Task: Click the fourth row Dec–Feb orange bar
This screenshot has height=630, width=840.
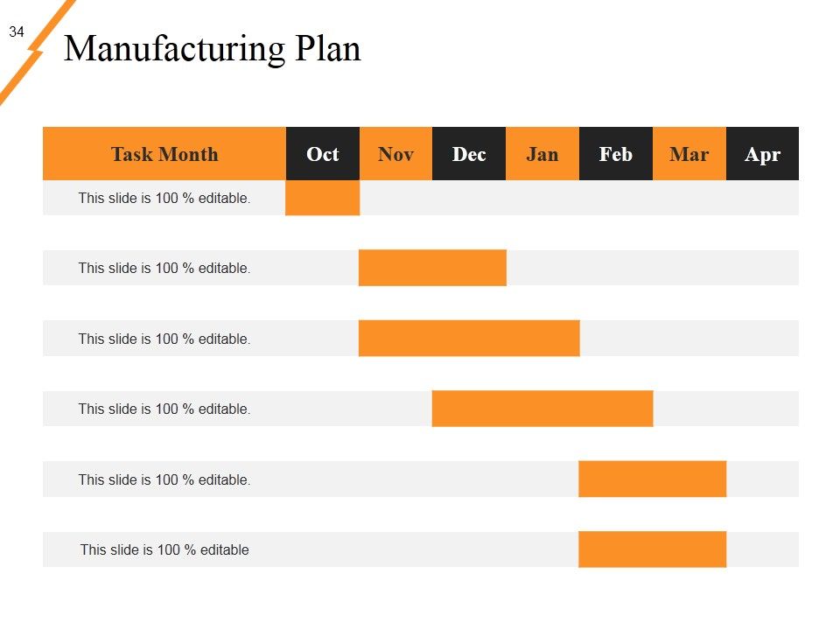Action: (x=542, y=409)
